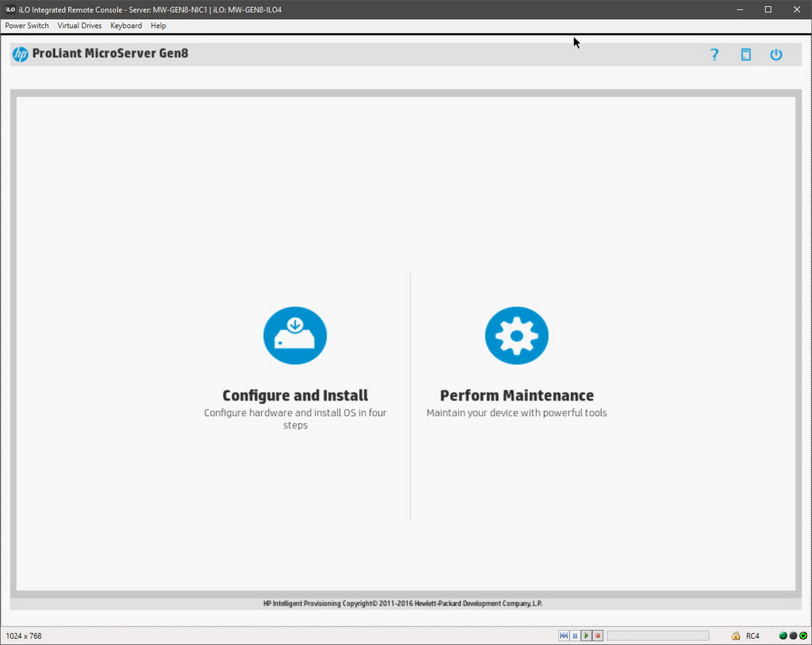The height and width of the screenshot is (645, 812).
Task: Click 'Maintain your device with powerful tools' text
Action: point(517,413)
